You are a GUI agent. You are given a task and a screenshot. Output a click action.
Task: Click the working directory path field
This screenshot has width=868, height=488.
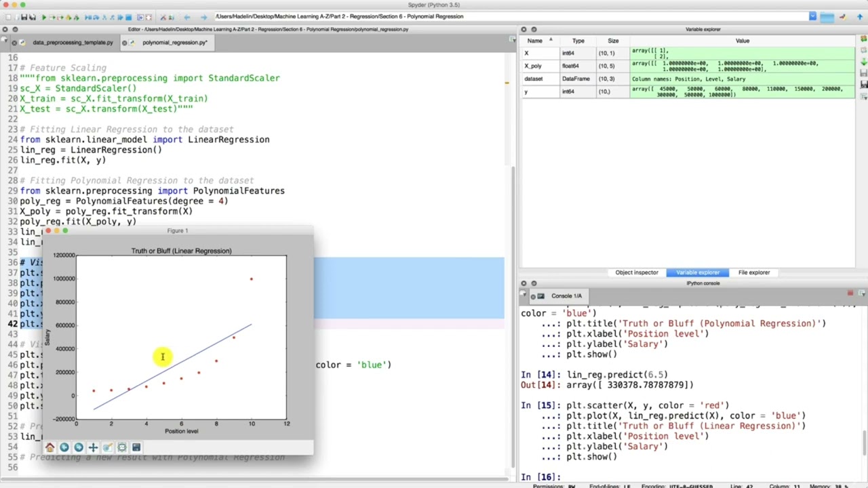click(512, 16)
